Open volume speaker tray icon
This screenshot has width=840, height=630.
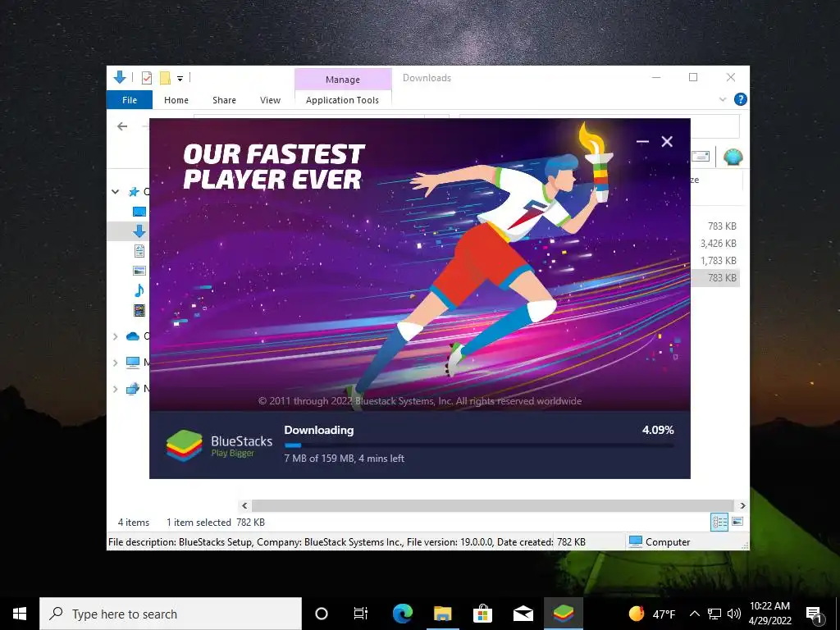[734, 614]
